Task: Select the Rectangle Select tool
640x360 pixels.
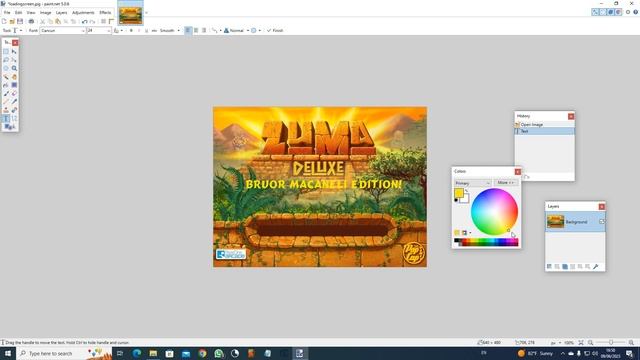Action: point(6,51)
